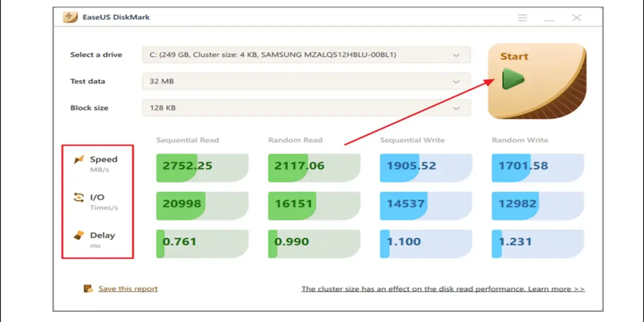This screenshot has width=644, height=322.
Task: Click the Random Read column header
Action: pyautogui.click(x=295, y=140)
